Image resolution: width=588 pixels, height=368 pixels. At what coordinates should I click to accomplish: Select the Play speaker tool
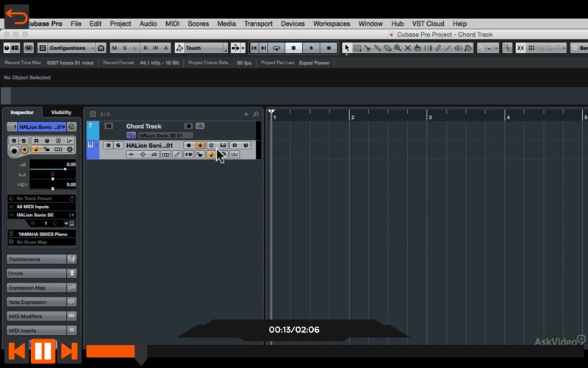coord(458,48)
